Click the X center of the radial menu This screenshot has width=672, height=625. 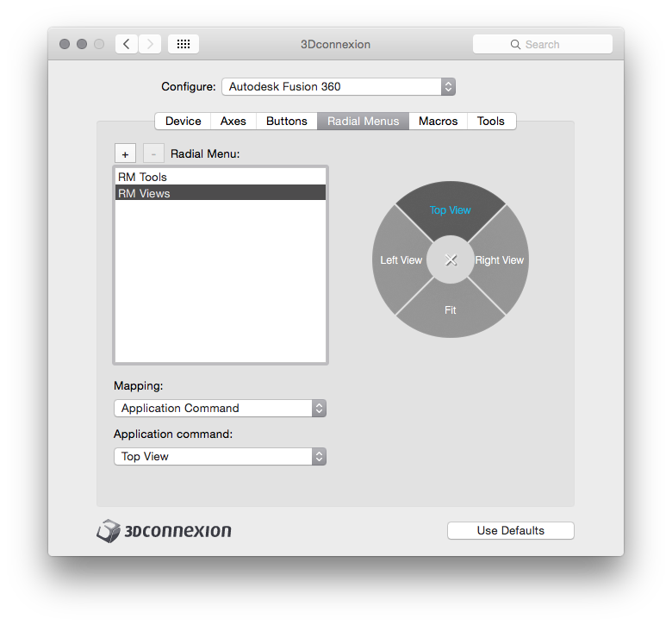pyautogui.click(x=451, y=259)
